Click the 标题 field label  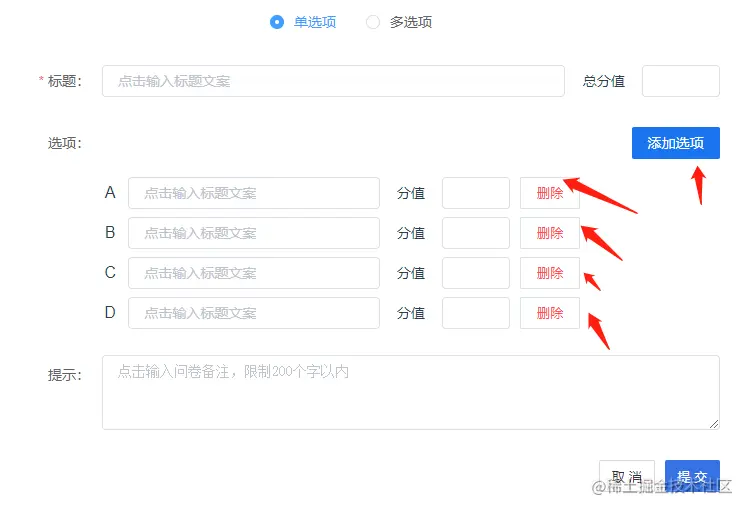click(x=65, y=81)
